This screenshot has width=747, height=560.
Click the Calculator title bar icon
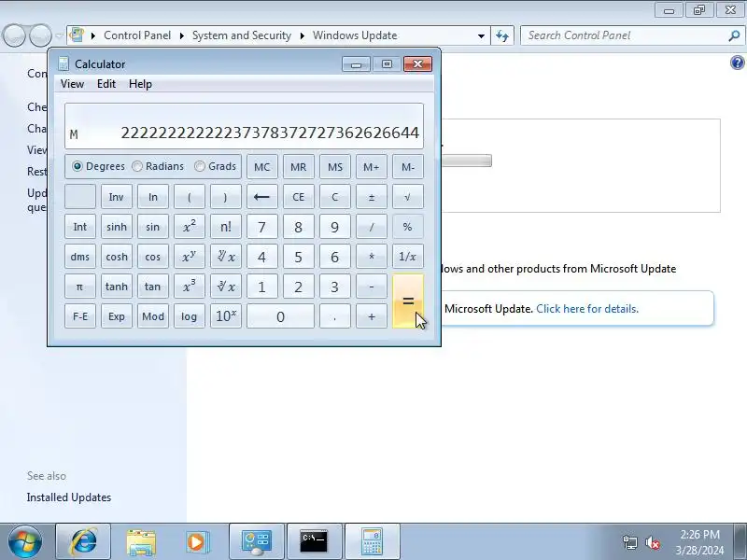(x=63, y=63)
